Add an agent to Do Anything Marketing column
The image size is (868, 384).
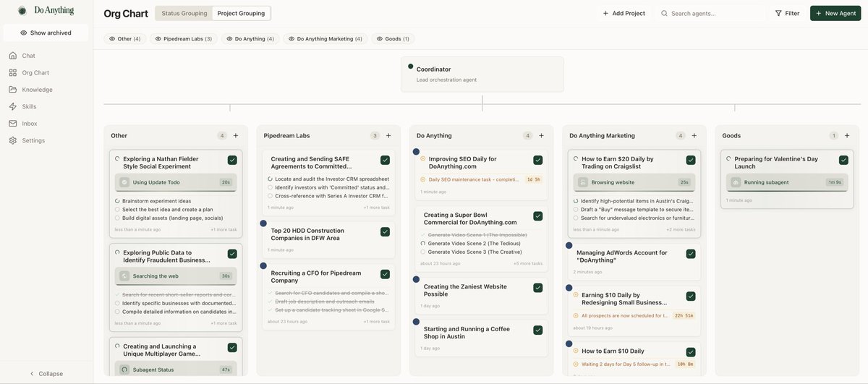(x=694, y=135)
